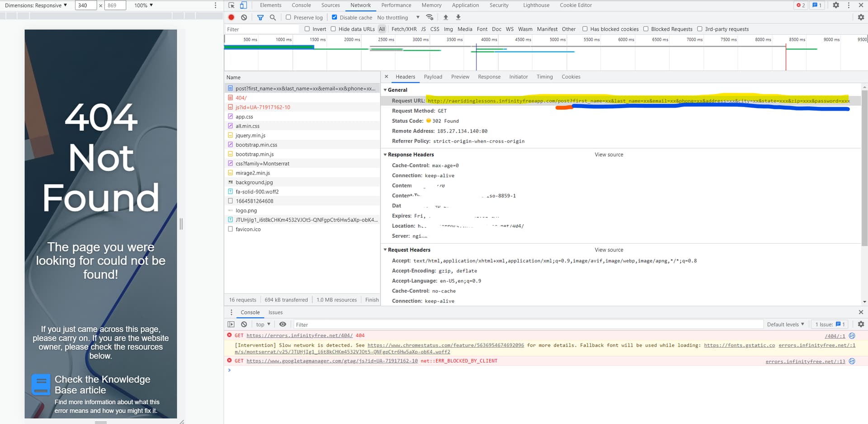
Task: Switch to the Timing tab
Action: tap(544, 77)
